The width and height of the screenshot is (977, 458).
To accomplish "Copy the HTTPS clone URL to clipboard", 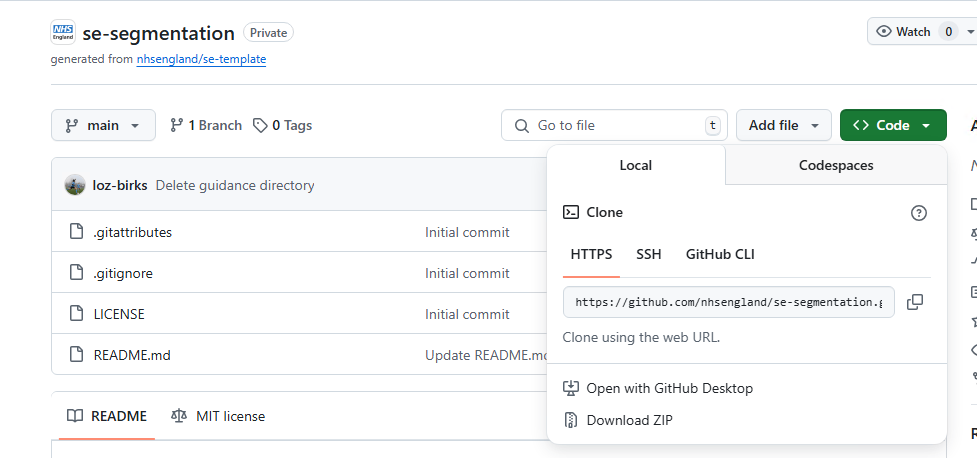I will (914, 302).
